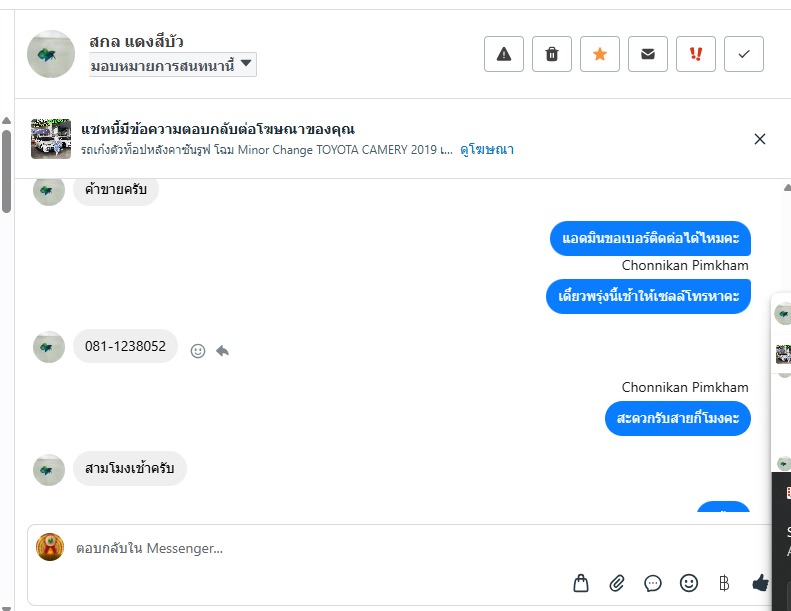Click สกล แดงสีบัว profile picture in header
791x611 pixels.
tap(51, 54)
